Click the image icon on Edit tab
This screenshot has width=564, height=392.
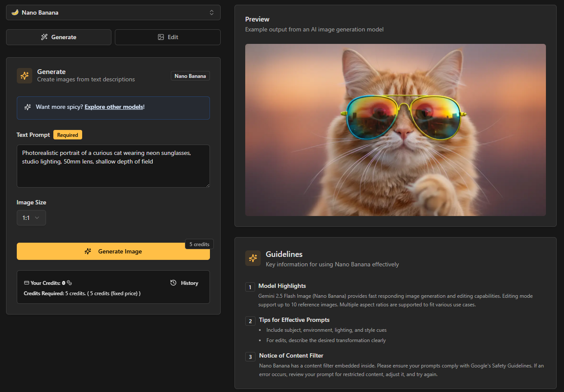pos(161,37)
